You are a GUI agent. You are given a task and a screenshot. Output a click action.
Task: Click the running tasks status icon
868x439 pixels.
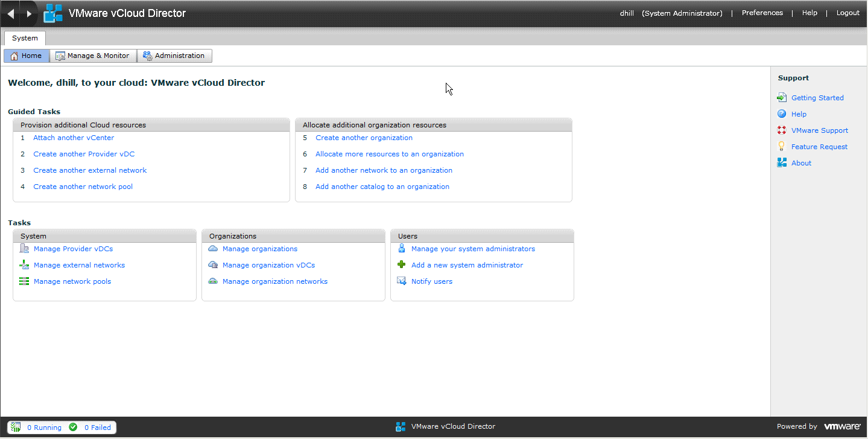point(16,428)
